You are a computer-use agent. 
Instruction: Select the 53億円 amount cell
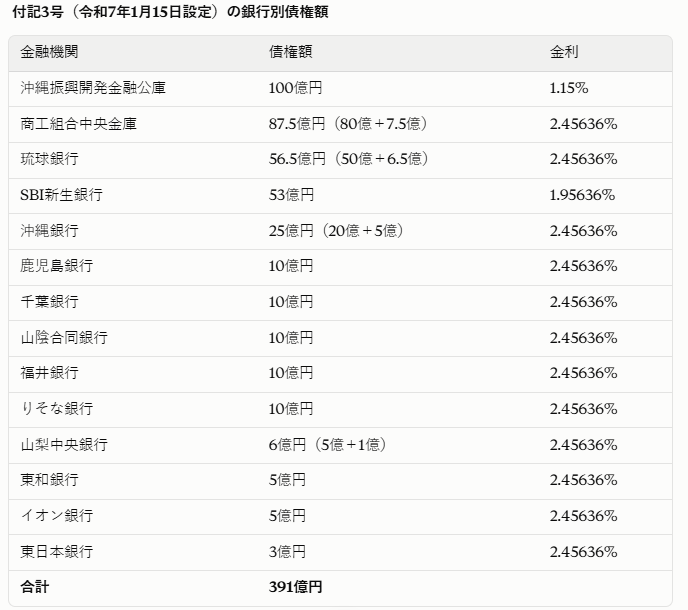click(x=291, y=195)
